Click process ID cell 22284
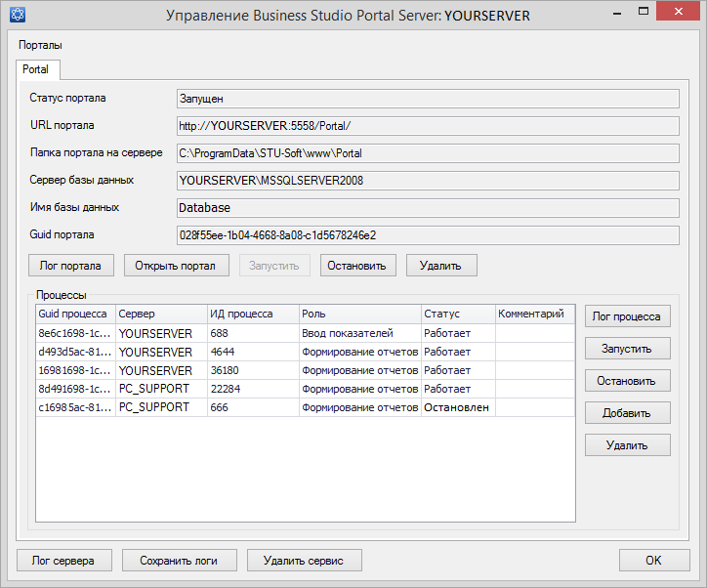 click(x=253, y=389)
